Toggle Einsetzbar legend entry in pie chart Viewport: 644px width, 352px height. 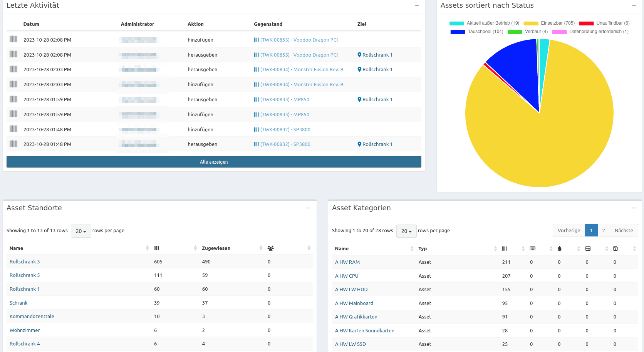[x=549, y=23]
